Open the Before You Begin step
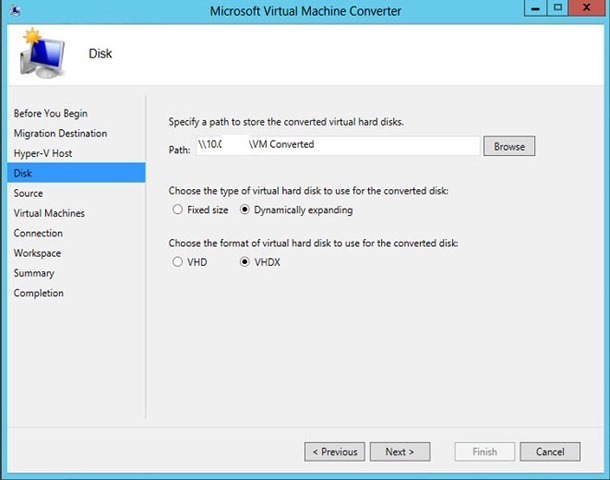610x480 pixels. 51,114
